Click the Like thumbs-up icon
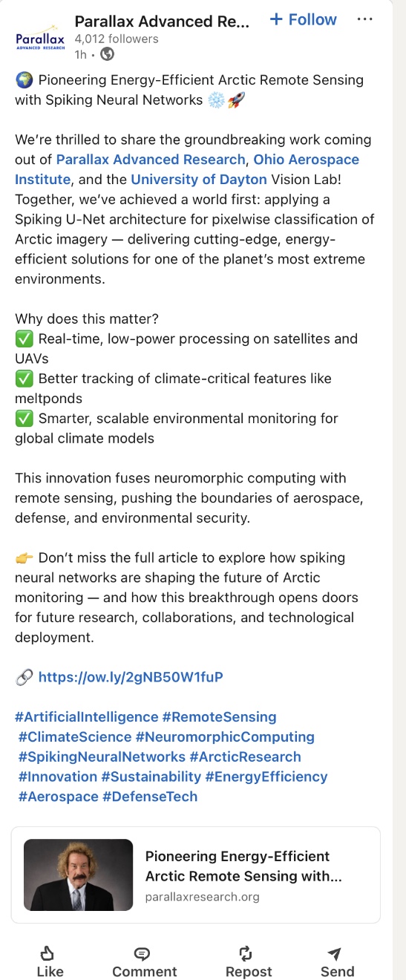The height and width of the screenshot is (980, 406). 49,953
